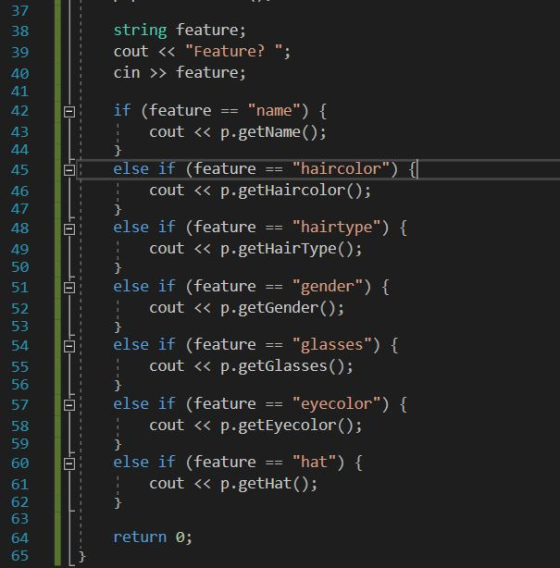Screen dimensions: 560x568
Task: Click the getEyecolor() call
Action: point(296,425)
